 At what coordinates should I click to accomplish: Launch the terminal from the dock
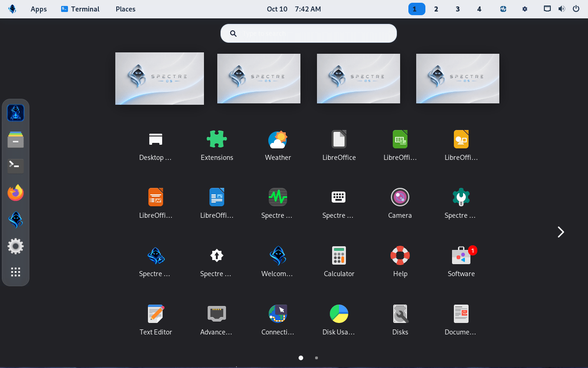click(x=16, y=166)
